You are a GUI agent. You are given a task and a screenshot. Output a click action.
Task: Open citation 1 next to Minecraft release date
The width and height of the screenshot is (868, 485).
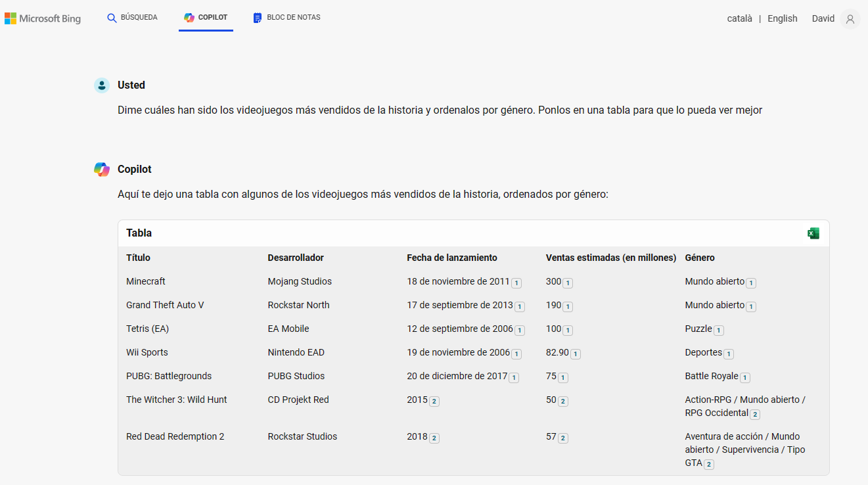pos(516,283)
